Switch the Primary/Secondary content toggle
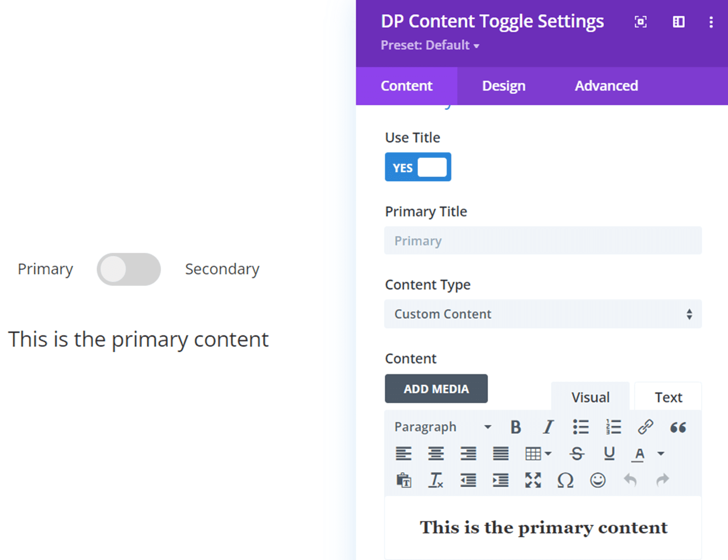This screenshot has height=560, width=728. tap(128, 269)
